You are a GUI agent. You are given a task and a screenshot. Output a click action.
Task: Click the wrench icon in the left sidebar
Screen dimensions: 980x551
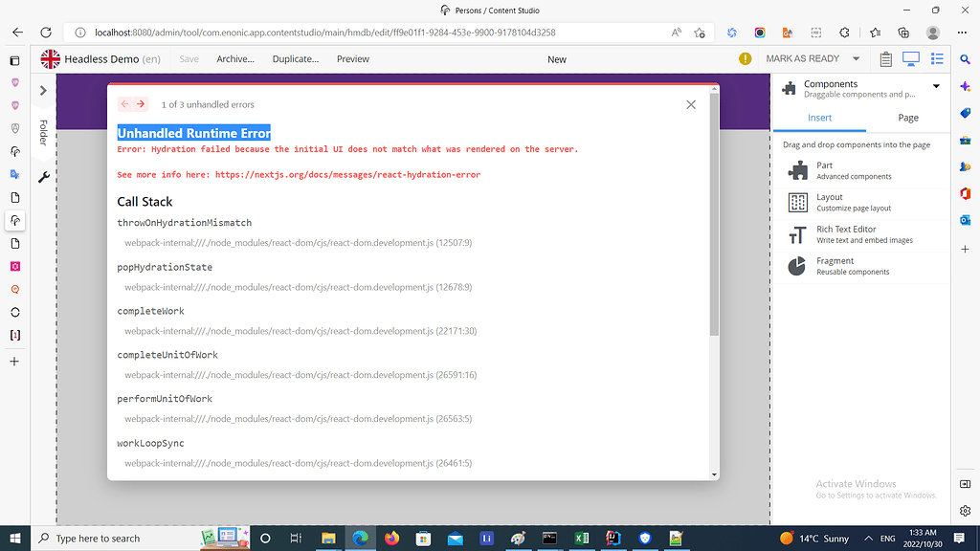(43, 176)
